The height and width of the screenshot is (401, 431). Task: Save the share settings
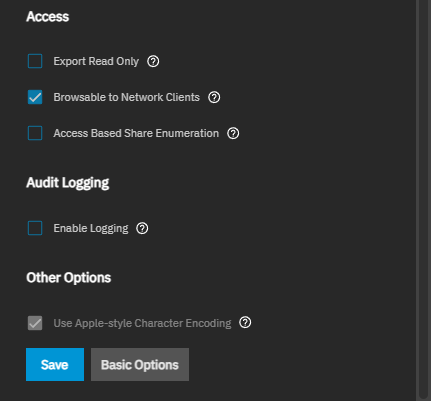(x=55, y=365)
